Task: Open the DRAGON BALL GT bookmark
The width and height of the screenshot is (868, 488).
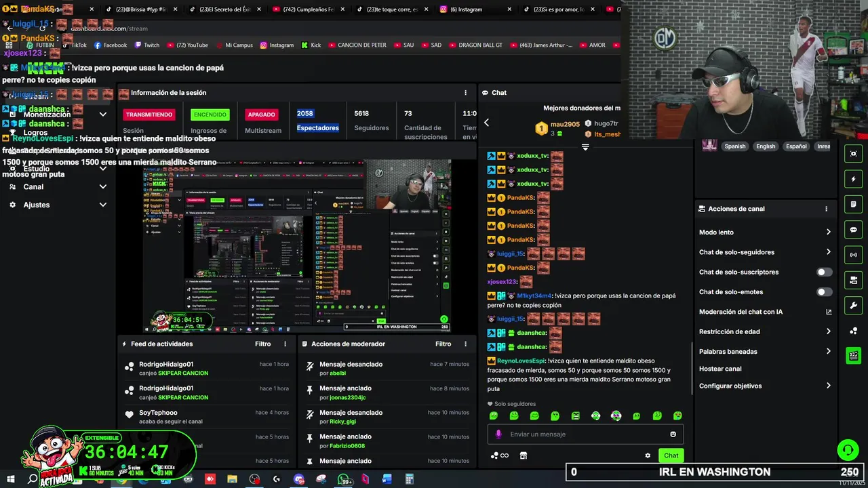Action: [x=475, y=45]
